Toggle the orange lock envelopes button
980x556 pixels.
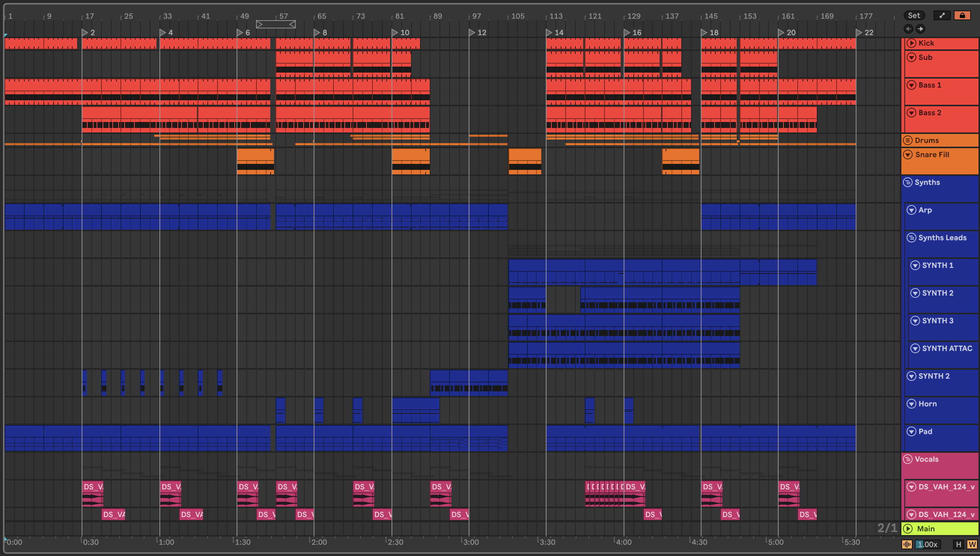tap(962, 15)
